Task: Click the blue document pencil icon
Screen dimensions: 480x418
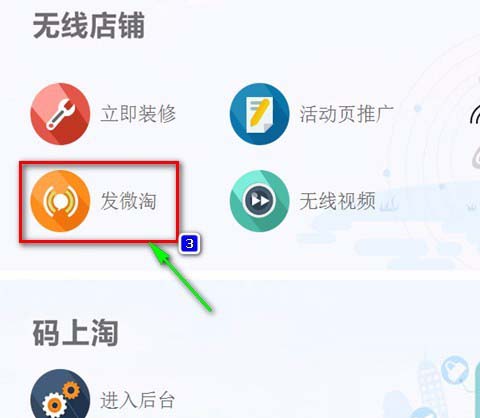Action: click(x=259, y=114)
